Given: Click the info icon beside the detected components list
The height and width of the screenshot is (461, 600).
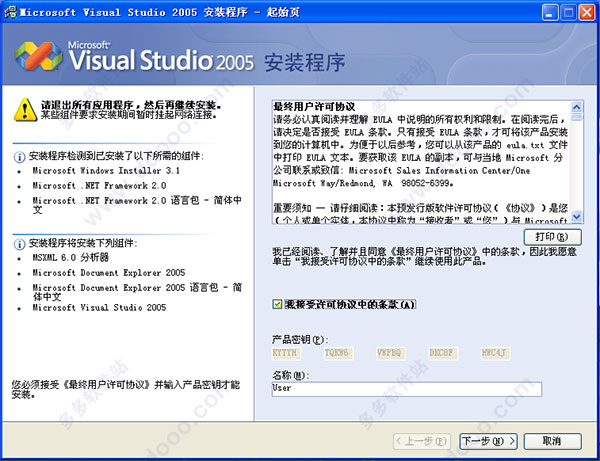Looking at the screenshot, I should pyautogui.click(x=20, y=157).
